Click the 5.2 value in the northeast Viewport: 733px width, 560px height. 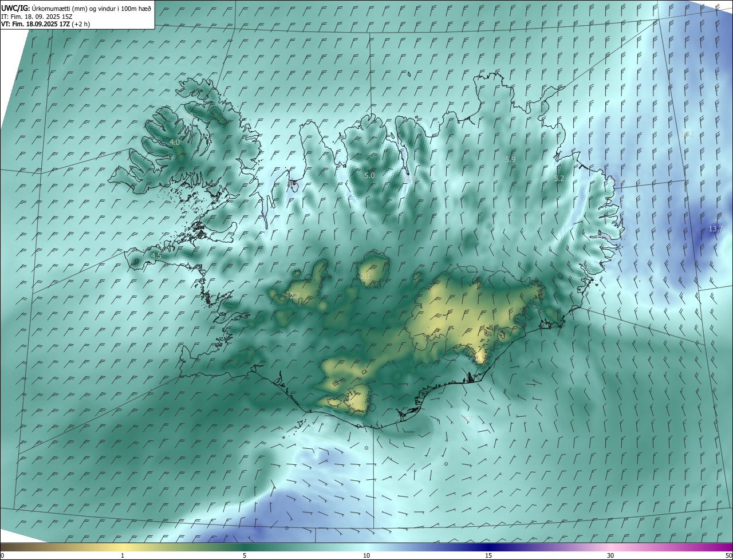coord(559,178)
